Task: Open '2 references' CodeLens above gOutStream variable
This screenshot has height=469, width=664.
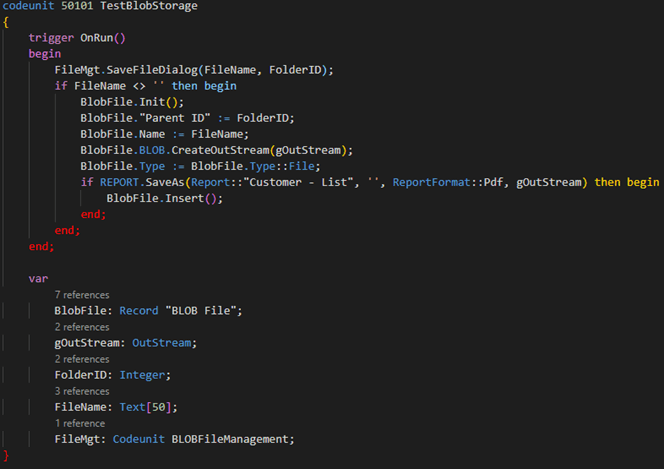Action: (x=82, y=327)
